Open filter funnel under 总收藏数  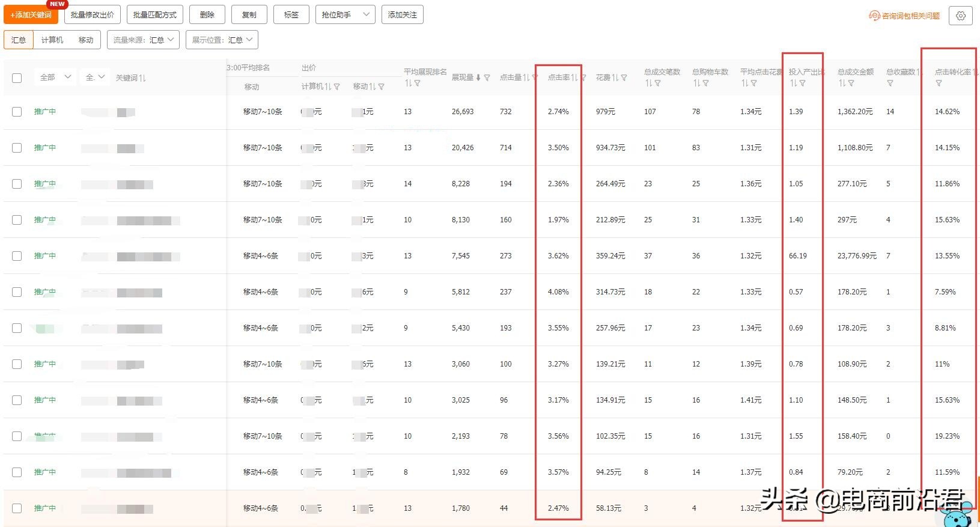click(x=890, y=84)
